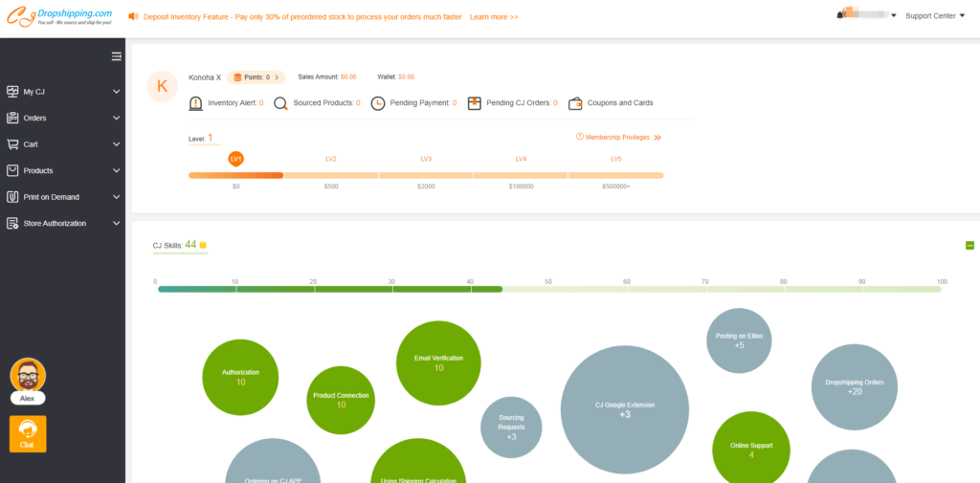Click the Sourced Products magnifier icon

pos(281,103)
